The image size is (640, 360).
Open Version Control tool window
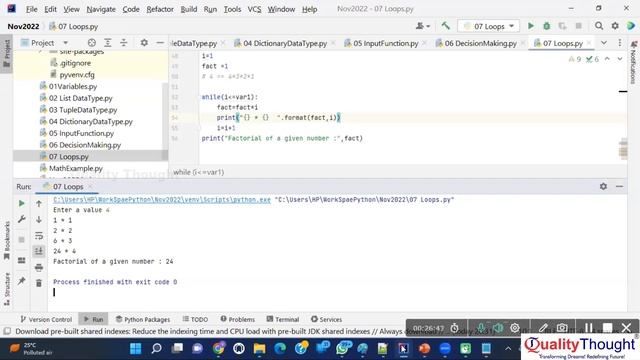[46, 319]
